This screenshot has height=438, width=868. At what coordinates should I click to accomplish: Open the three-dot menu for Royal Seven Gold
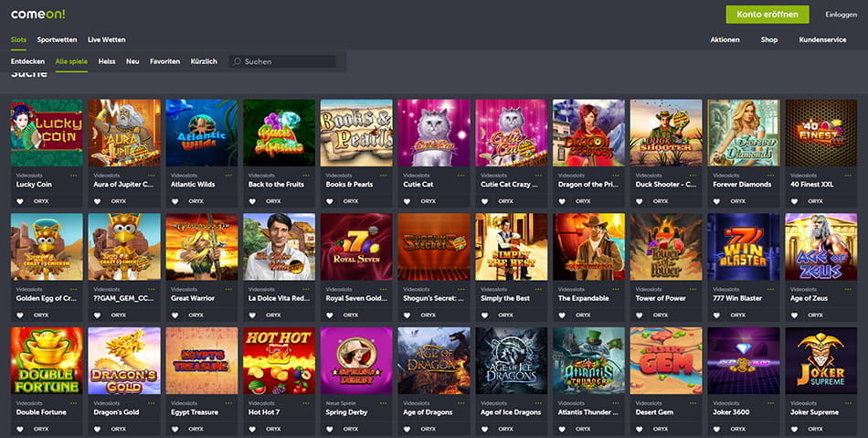[x=384, y=290]
